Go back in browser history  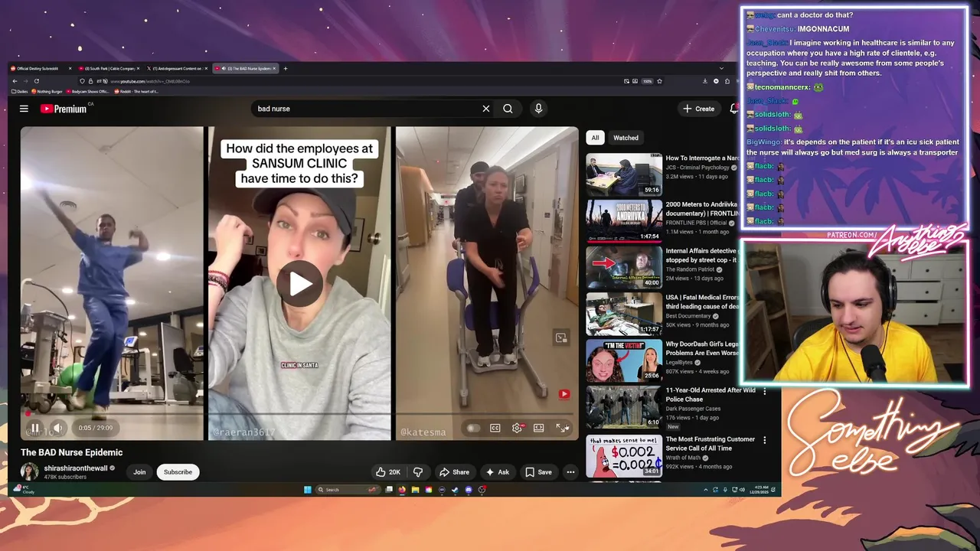tap(15, 81)
